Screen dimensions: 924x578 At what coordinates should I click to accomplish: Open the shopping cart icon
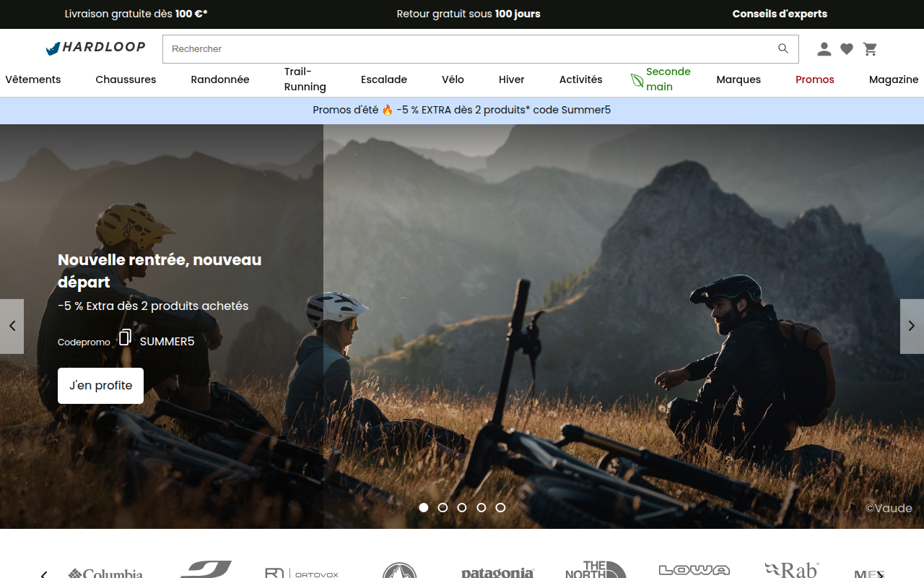point(871,49)
